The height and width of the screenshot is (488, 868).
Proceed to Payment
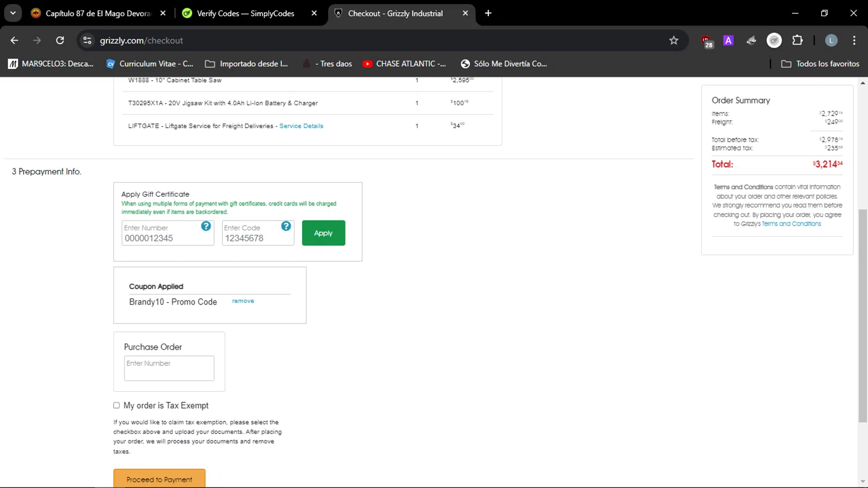click(159, 479)
